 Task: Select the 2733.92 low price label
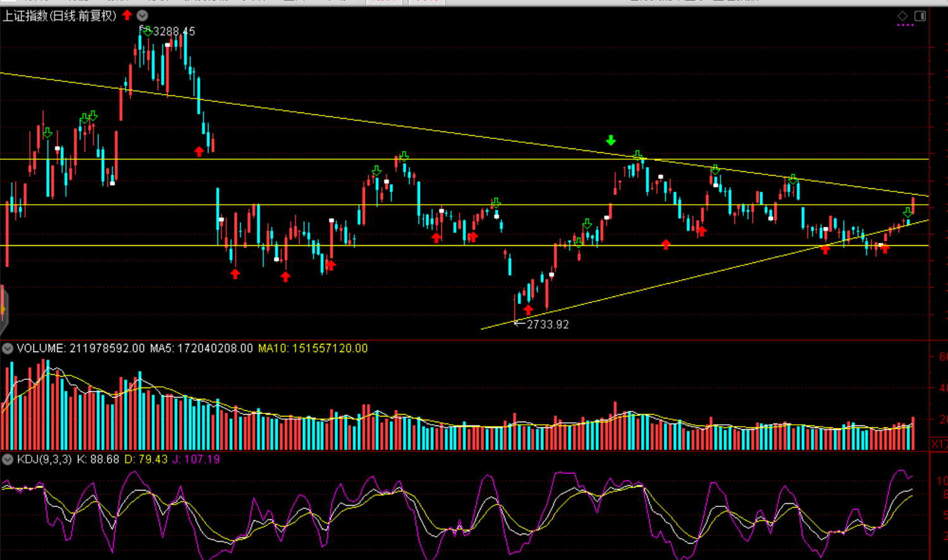[x=547, y=324]
